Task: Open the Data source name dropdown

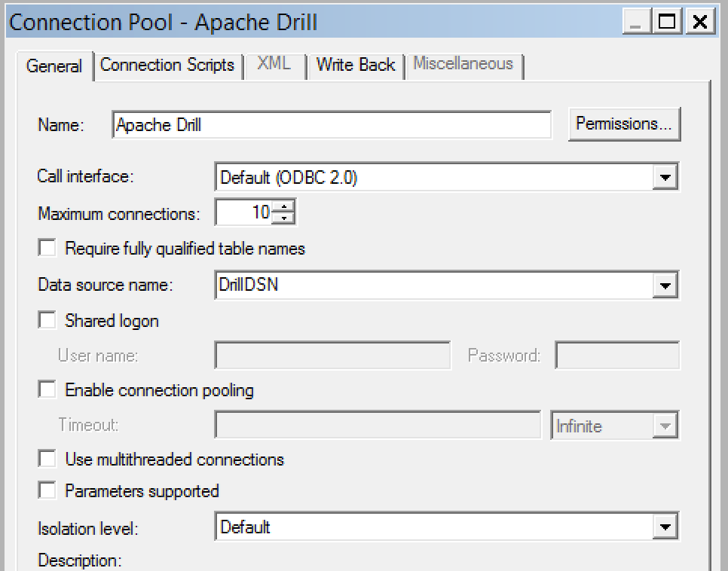Action: 664,286
